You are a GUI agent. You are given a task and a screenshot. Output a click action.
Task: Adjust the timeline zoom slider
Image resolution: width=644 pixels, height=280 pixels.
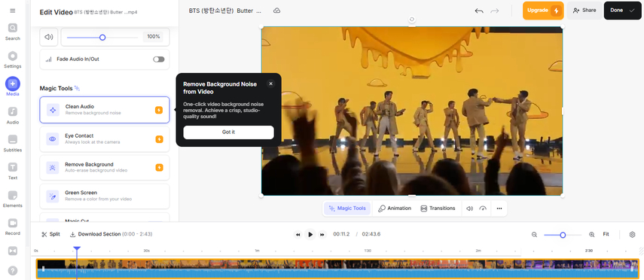click(563, 235)
